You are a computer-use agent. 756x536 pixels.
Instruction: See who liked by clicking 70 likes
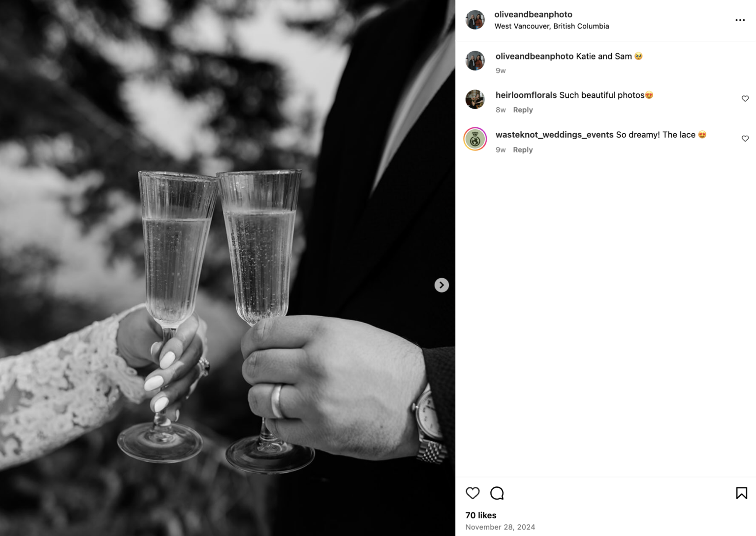[x=480, y=515]
